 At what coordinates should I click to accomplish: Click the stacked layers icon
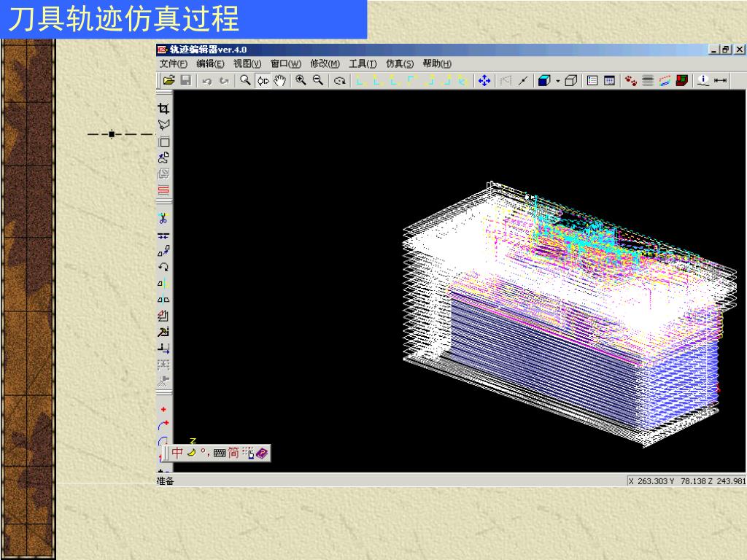tap(648, 81)
